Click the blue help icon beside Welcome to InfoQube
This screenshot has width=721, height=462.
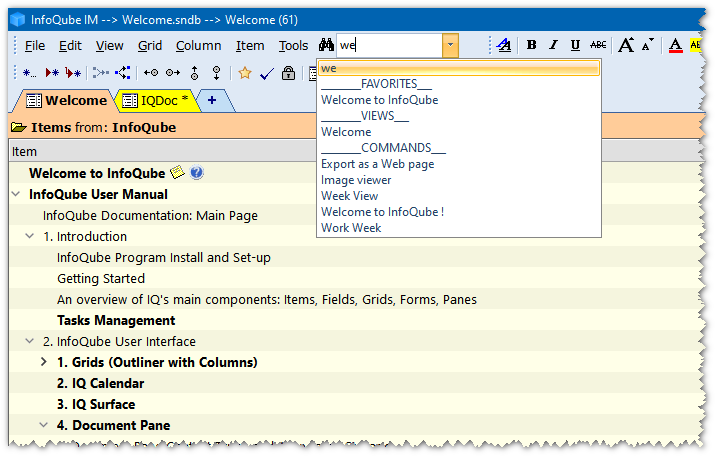click(197, 172)
